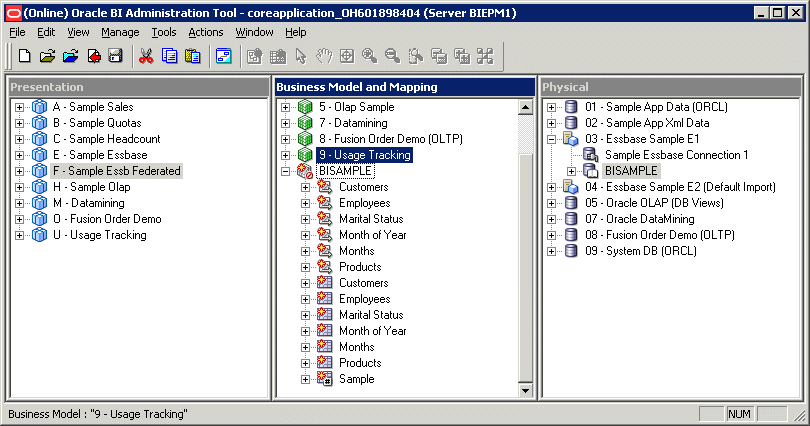
Task: Select B - Sample Quotas
Action: click(x=97, y=123)
